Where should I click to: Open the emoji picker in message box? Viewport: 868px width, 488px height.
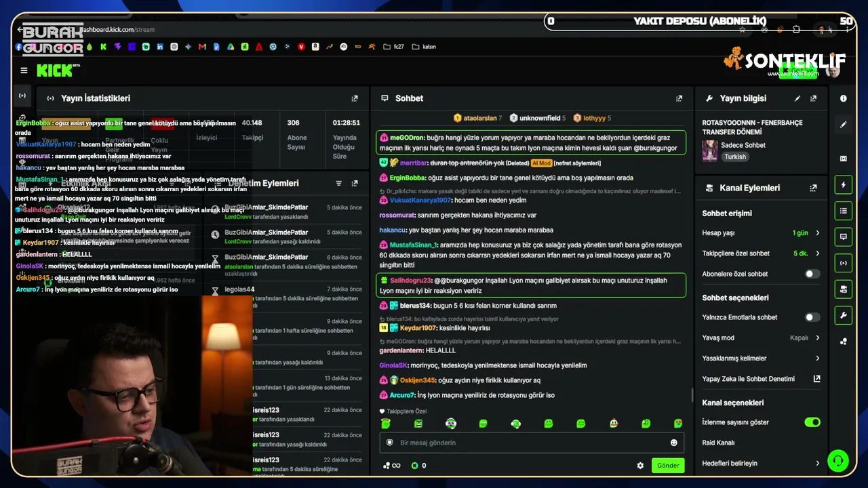pos(674,443)
